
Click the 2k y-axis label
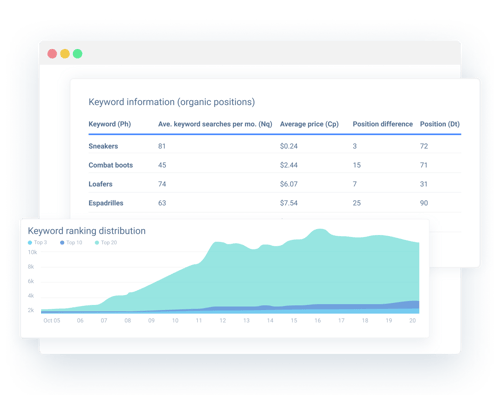click(31, 310)
